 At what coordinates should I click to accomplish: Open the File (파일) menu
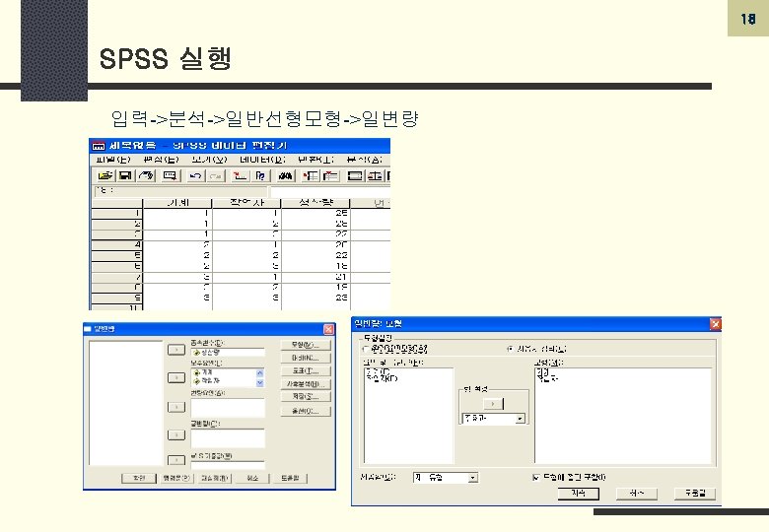click(112, 160)
